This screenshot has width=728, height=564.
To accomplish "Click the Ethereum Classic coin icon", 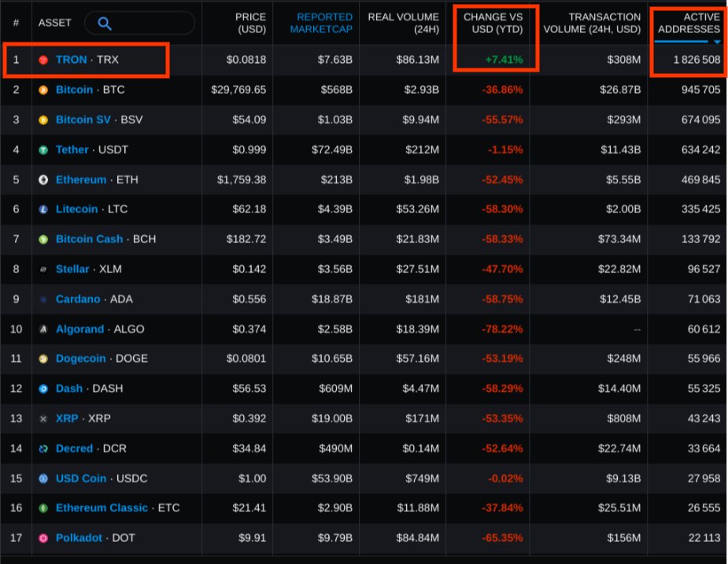I will tap(43, 508).
